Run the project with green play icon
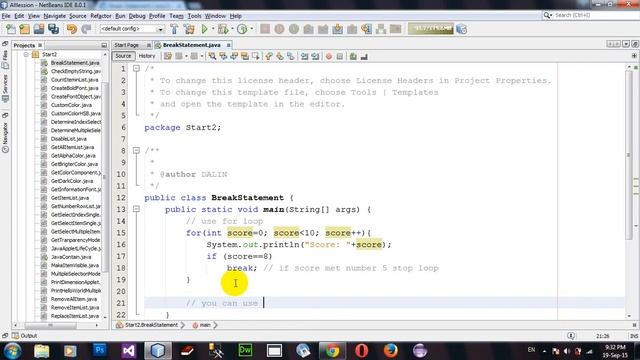 pos(204,29)
